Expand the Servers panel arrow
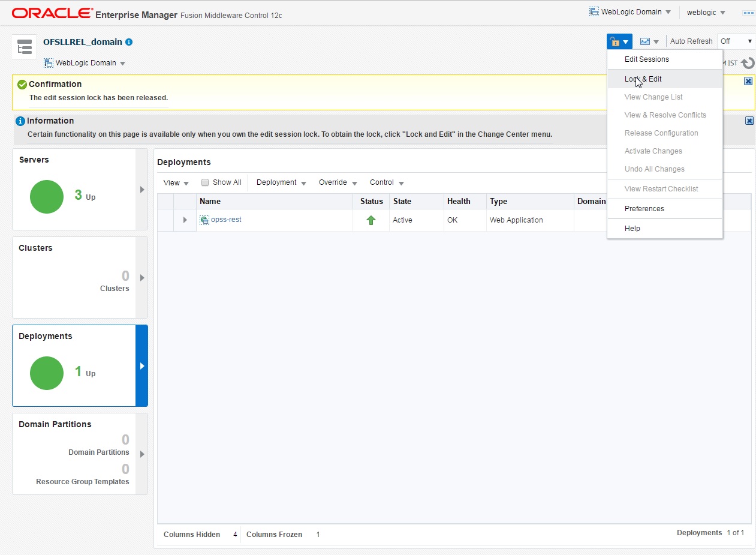 (142, 190)
